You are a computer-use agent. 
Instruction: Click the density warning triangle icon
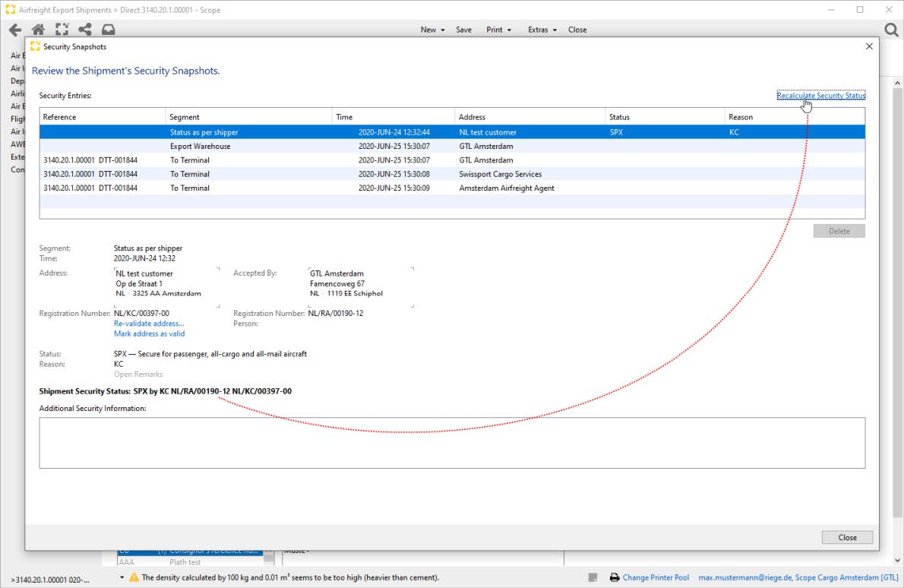[x=134, y=577]
